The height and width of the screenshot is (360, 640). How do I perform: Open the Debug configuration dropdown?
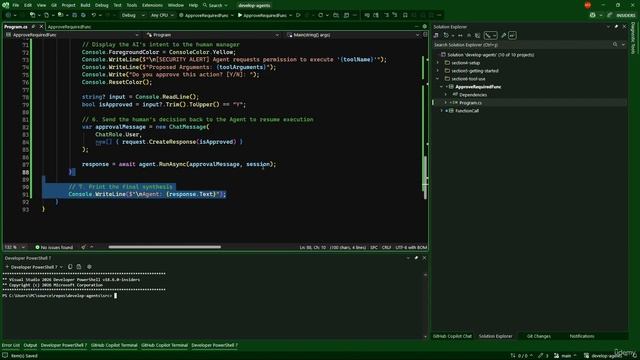[x=133, y=15]
